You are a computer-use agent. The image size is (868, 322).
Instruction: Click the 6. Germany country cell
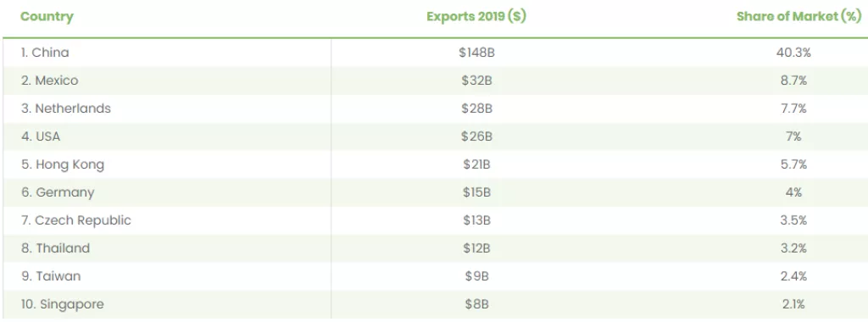click(x=58, y=192)
